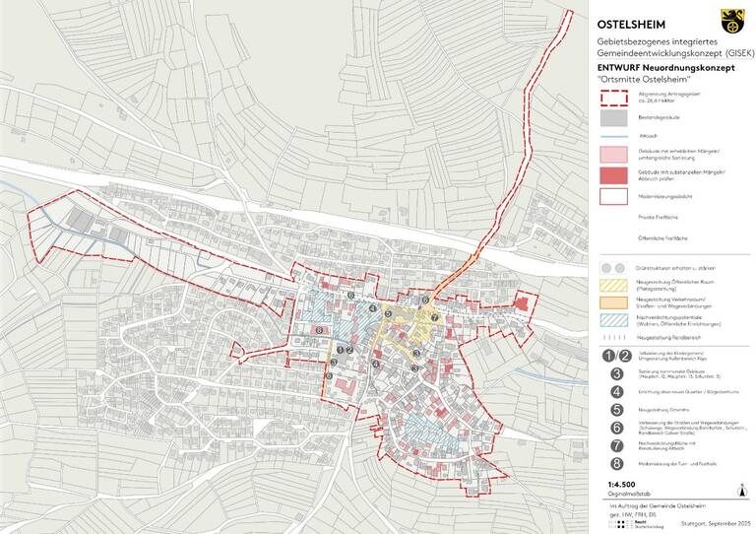Screen dimensions: 756x534
Task: Click the 'ENTWURF Neuordnungskonzept' heading
Action: pos(665,68)
